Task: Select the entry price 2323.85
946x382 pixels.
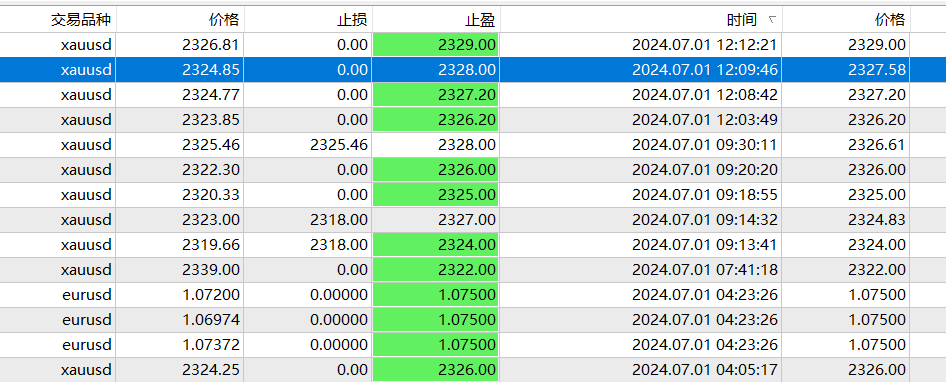Action: (211, 120)
